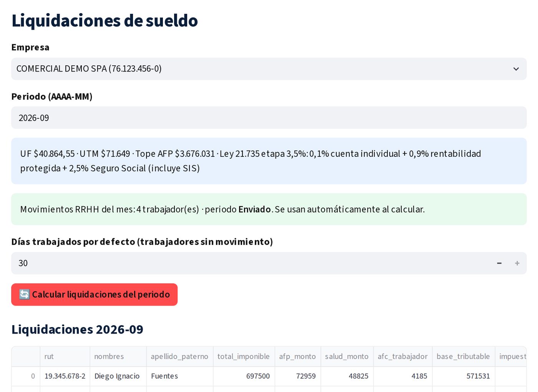The width and height of the screenshot is (538, 392).
Task: Select cell with RUT 19.345.678-2
Action: (x=65, y=376)
